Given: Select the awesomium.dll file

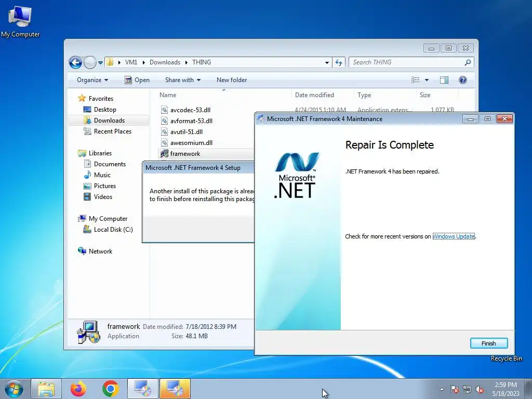Looking at the screenshot, I should pos(191,142).
